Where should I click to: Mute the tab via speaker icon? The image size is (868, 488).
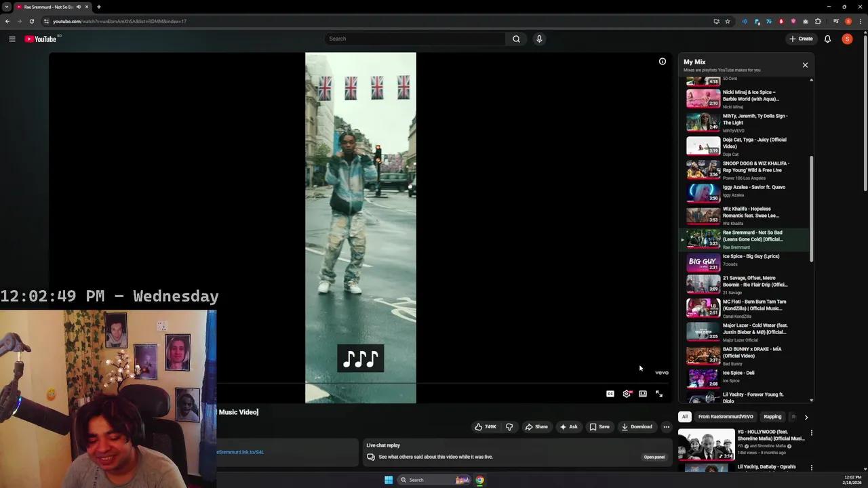tap(78, 7)
